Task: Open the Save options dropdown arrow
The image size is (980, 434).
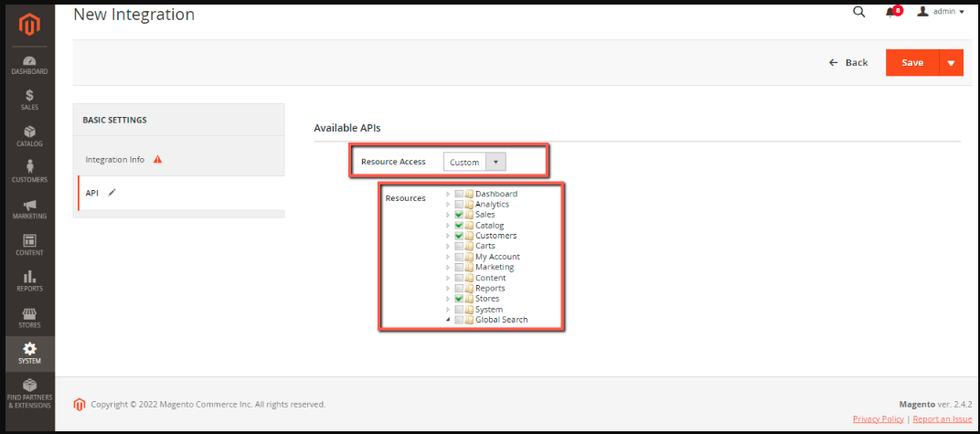Action: (x=952, y=62)
